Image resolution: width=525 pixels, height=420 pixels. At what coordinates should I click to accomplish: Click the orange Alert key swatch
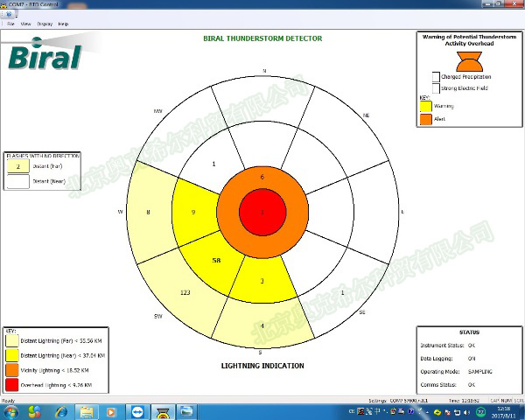coord(426,119)
